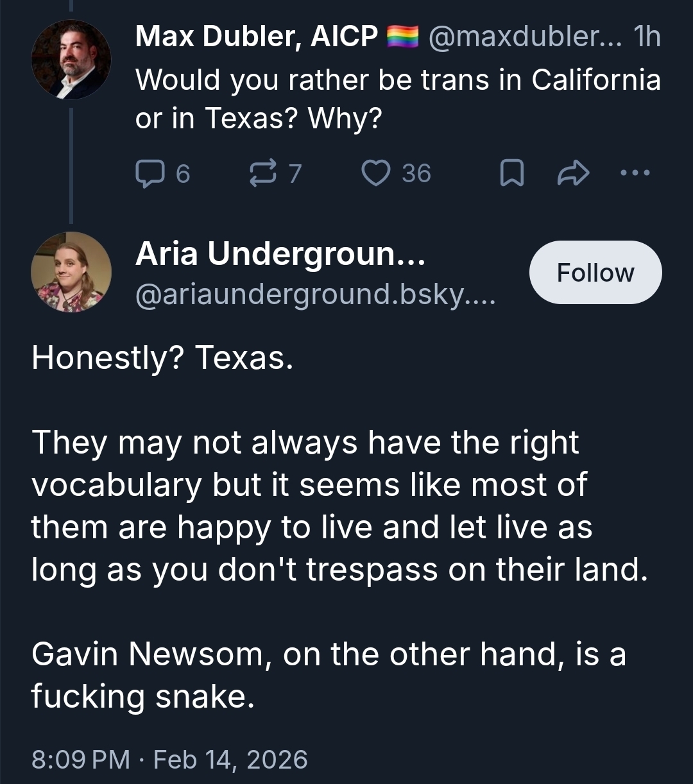
Task: Click the like count showing 36
Action: pos(416,173)
